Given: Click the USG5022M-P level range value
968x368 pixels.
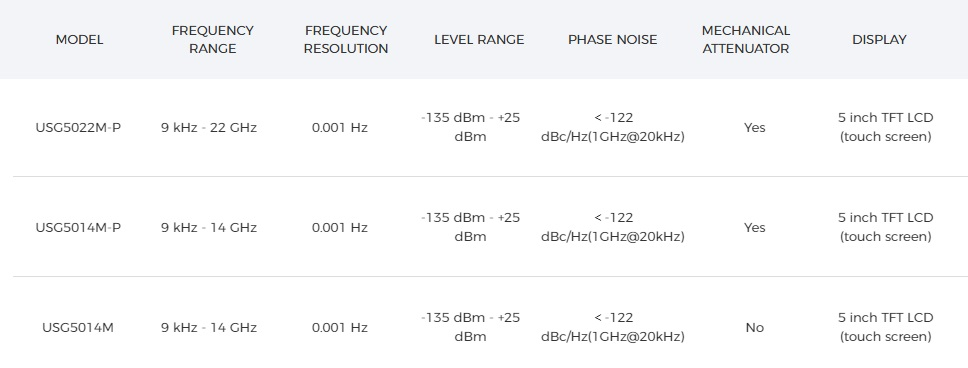Looking at the screenshot, I should (x=470, y=127).
